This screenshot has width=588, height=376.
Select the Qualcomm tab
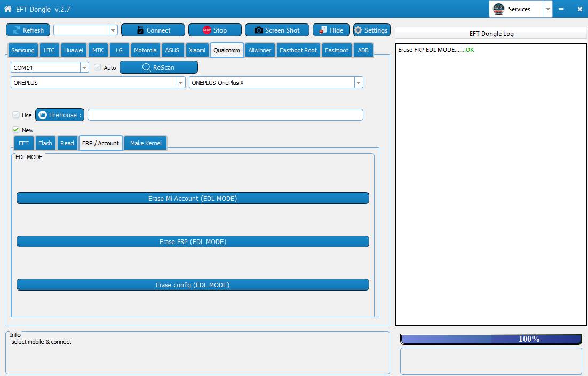(227, 50)
